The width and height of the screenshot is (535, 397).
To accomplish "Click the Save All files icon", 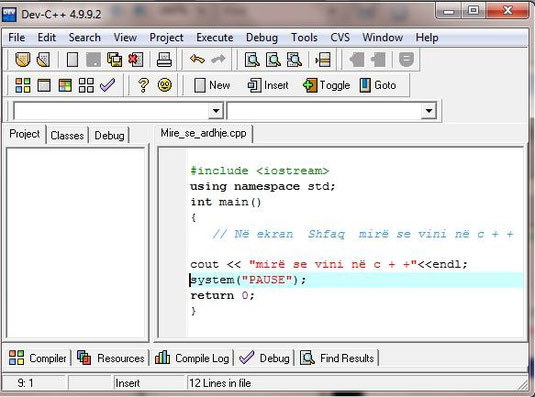I will click(x=114, y=60).
